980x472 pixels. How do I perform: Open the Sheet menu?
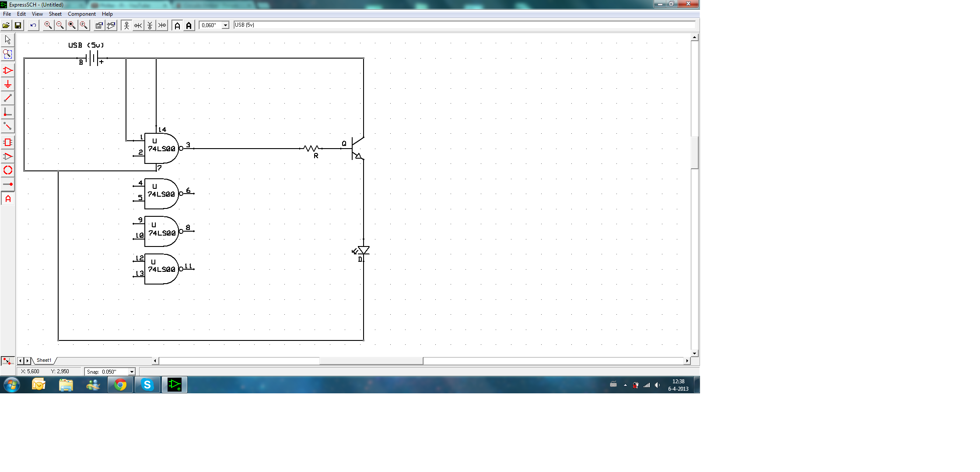[55, 14]
